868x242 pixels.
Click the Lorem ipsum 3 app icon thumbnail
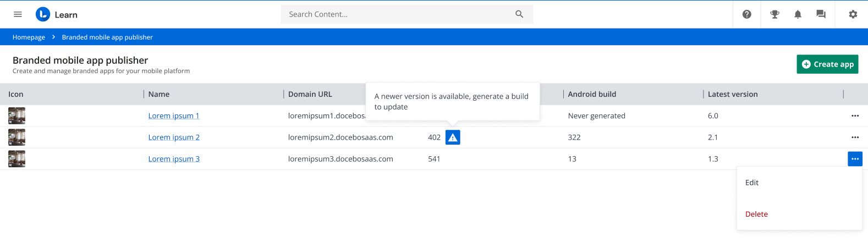point(17,159)
